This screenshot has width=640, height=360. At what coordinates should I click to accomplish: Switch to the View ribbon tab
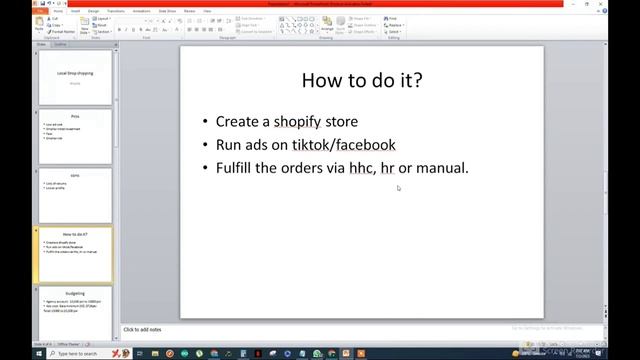click(x=207, y=11)
